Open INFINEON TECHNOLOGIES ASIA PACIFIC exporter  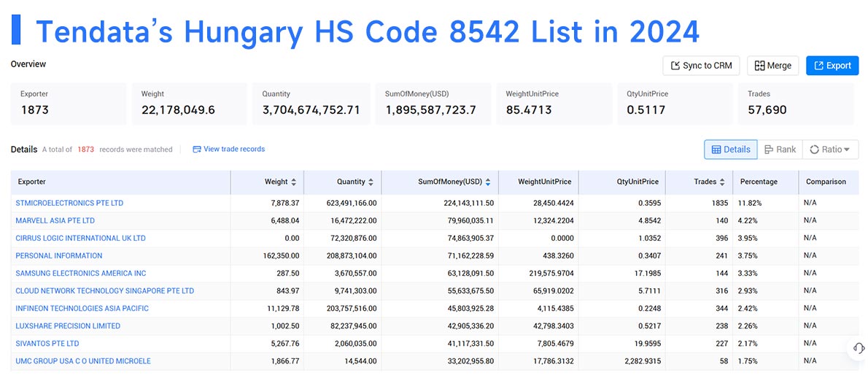click(82, 308)
